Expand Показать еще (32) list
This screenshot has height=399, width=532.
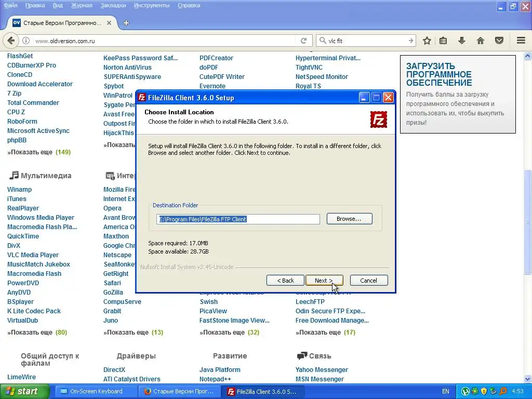coord(229,332)
